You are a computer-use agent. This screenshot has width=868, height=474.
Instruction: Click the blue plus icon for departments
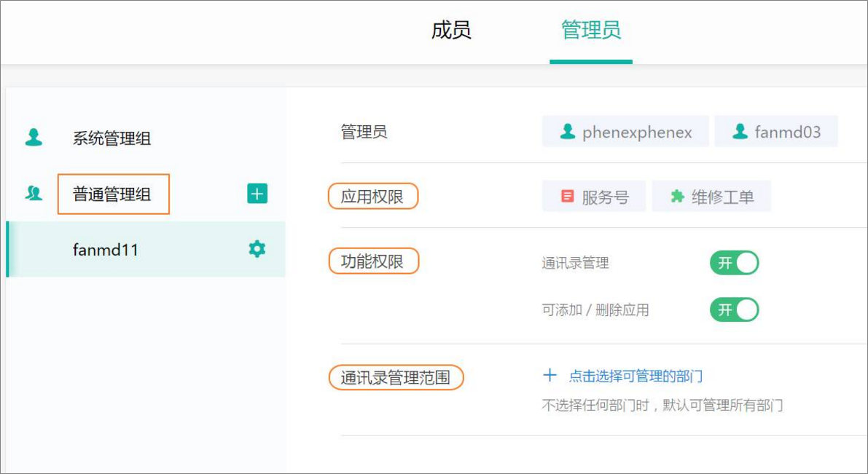coord(550,376)
